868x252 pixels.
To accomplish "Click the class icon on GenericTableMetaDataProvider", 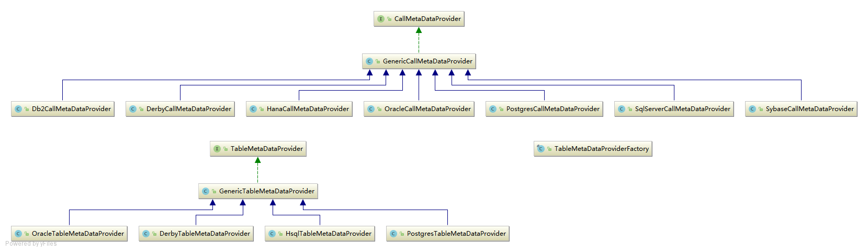I will coord(206,191).
